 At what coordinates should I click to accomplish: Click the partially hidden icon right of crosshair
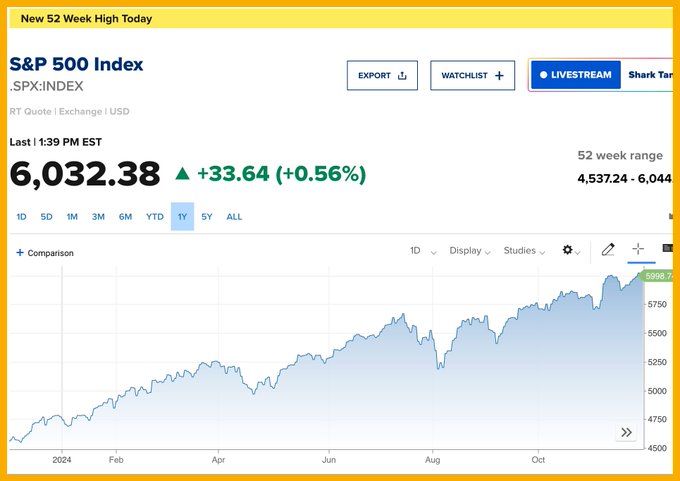[x=667, y=249]
